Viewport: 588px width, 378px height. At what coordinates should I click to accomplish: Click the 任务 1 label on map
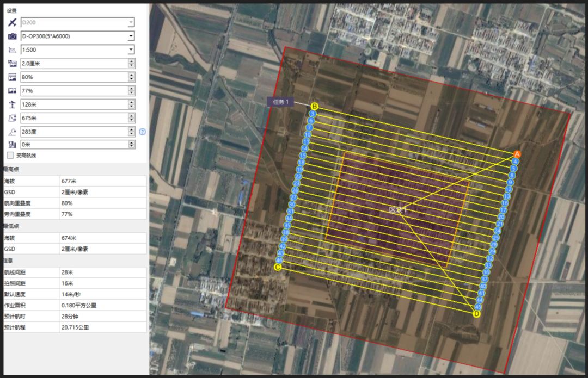tap(280, 102)
